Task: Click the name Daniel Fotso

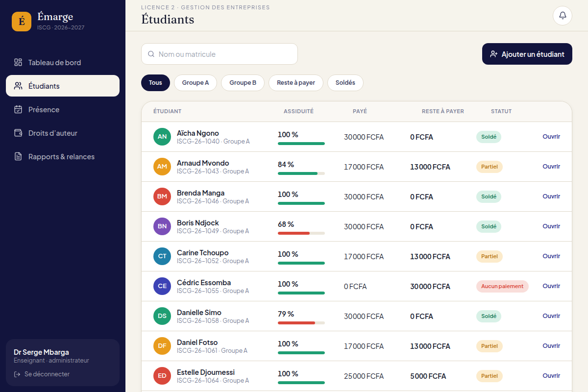Action: 197,342
